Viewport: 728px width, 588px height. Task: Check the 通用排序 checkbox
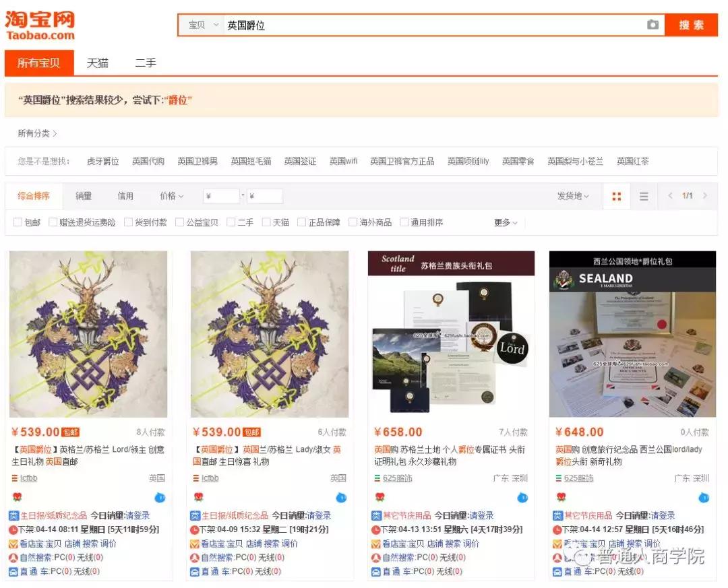tap(404, 222)
